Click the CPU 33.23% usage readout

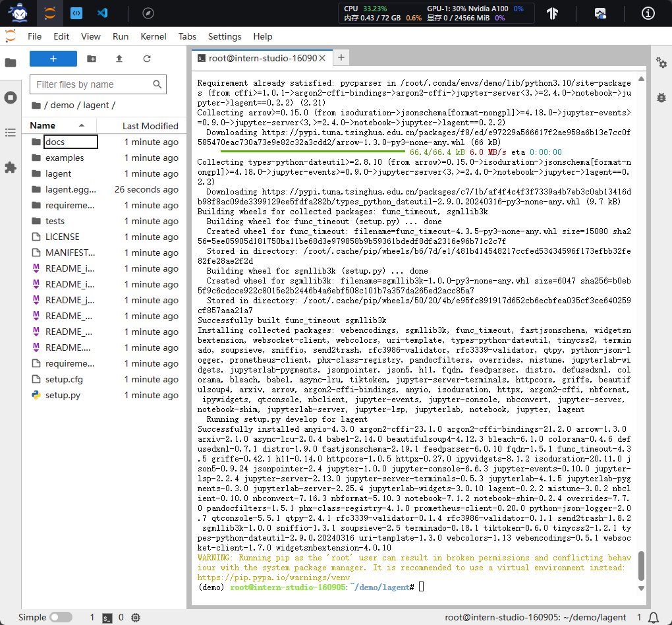(x=365, y=9)
